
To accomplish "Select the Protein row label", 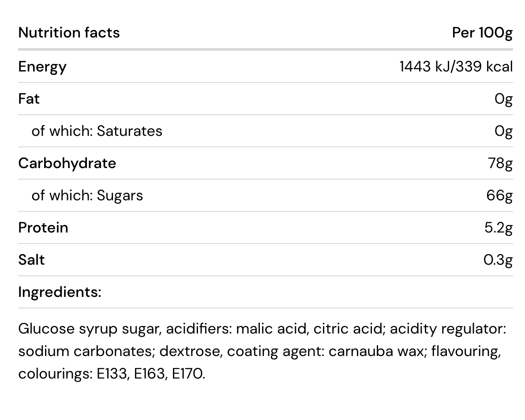I will (x=43, y=228).
